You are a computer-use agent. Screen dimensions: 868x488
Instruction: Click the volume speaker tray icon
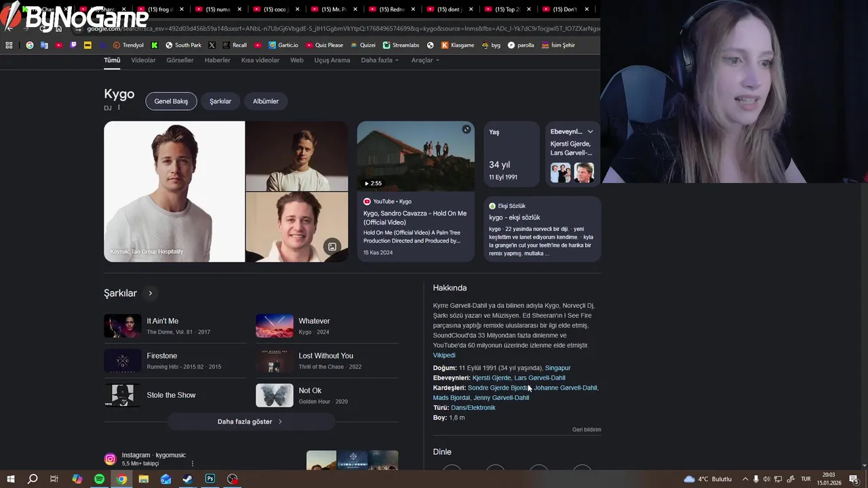coord(767,479)
